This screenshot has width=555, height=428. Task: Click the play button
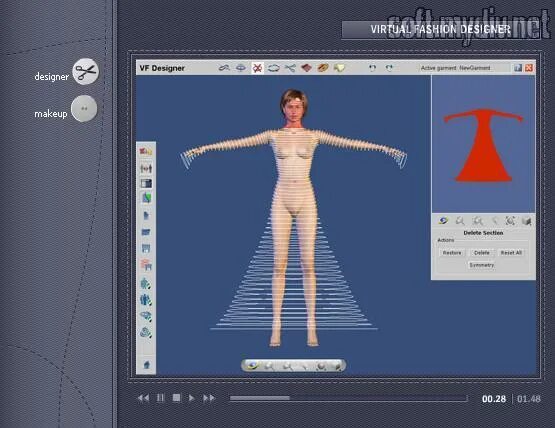pyautogui.click(x=191, y=398)
